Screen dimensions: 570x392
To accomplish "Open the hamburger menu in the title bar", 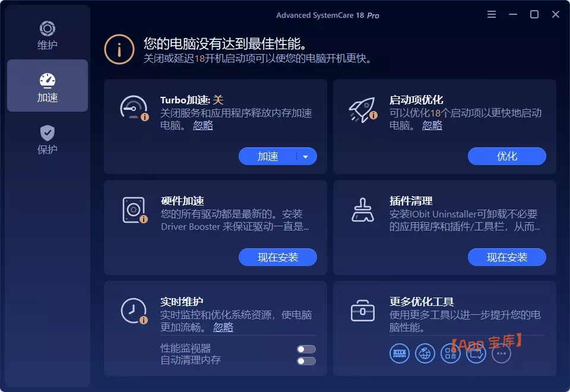I will pos(492,14).
